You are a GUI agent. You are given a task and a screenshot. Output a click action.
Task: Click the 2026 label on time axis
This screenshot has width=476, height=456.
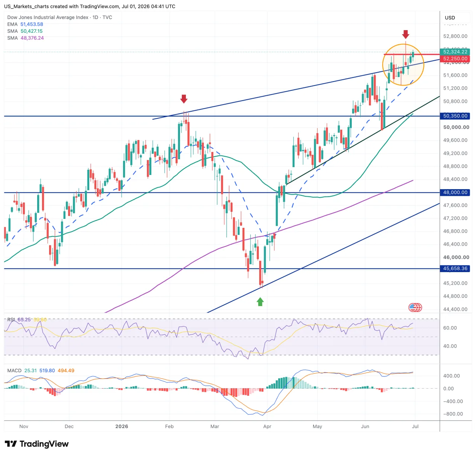122,427
